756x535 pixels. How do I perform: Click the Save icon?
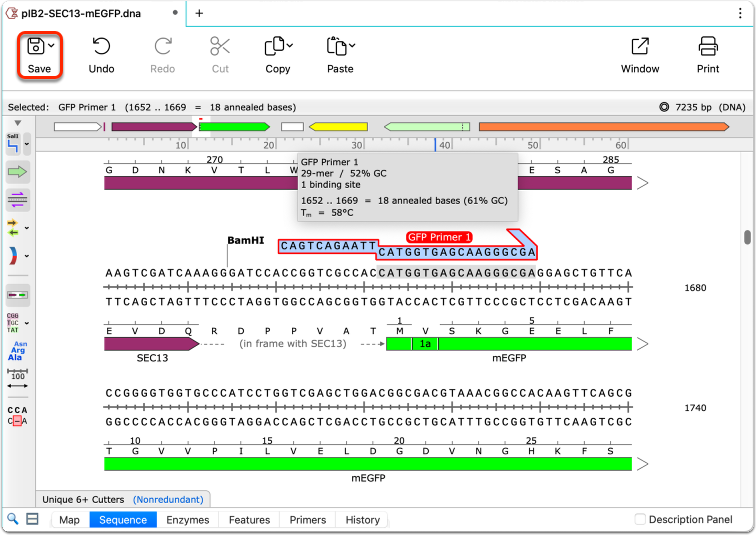(36, 46)
